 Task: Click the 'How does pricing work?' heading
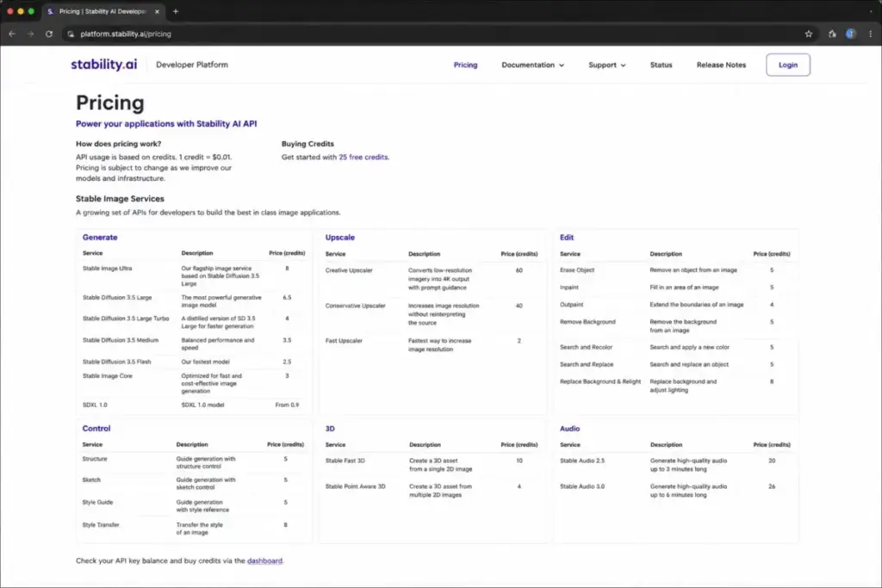click(x=118, y=144)
